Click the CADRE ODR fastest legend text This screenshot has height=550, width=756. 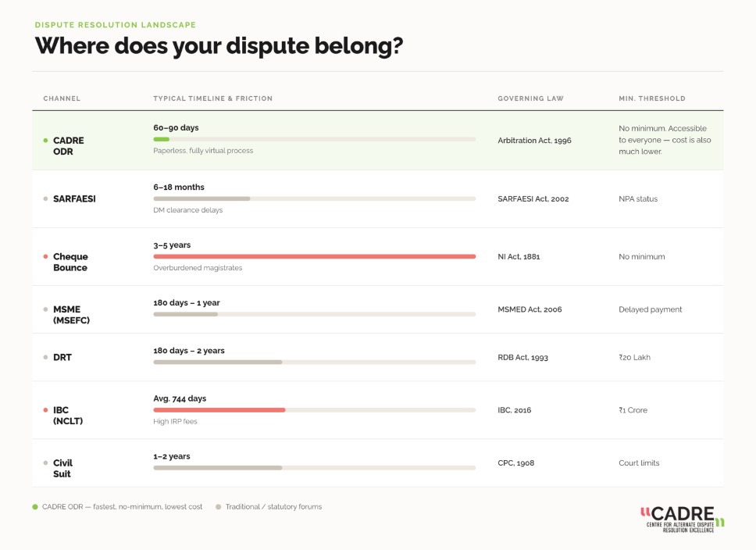[x=122, y=506]
